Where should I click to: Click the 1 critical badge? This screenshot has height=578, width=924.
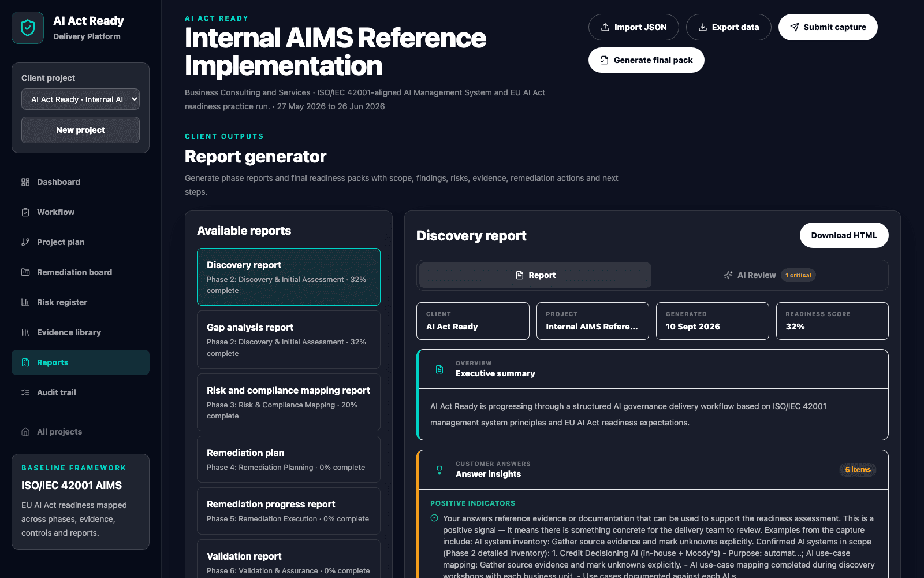pos(798,275)
